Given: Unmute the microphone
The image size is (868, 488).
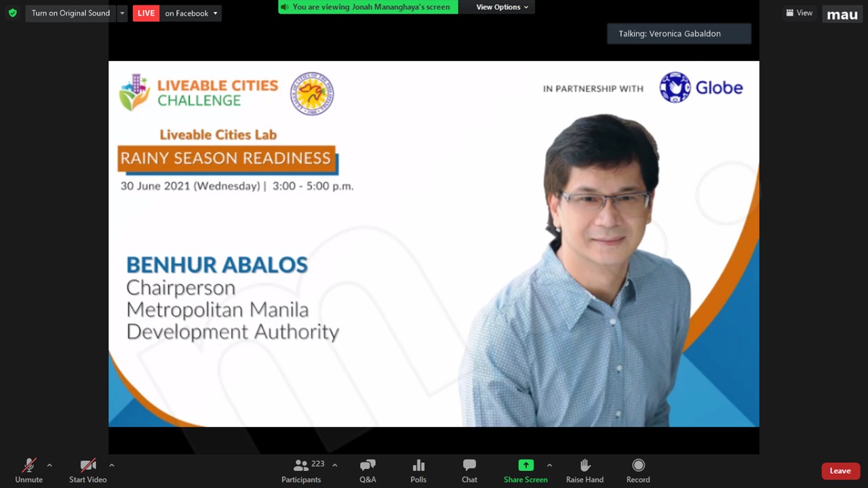Looking at the screenshot, I should point(28,470).
